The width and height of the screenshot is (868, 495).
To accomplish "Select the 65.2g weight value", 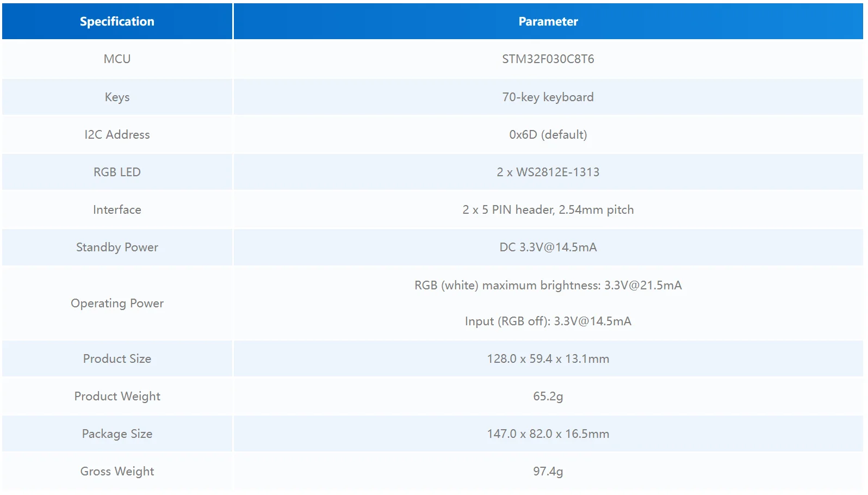I will 548,397.
